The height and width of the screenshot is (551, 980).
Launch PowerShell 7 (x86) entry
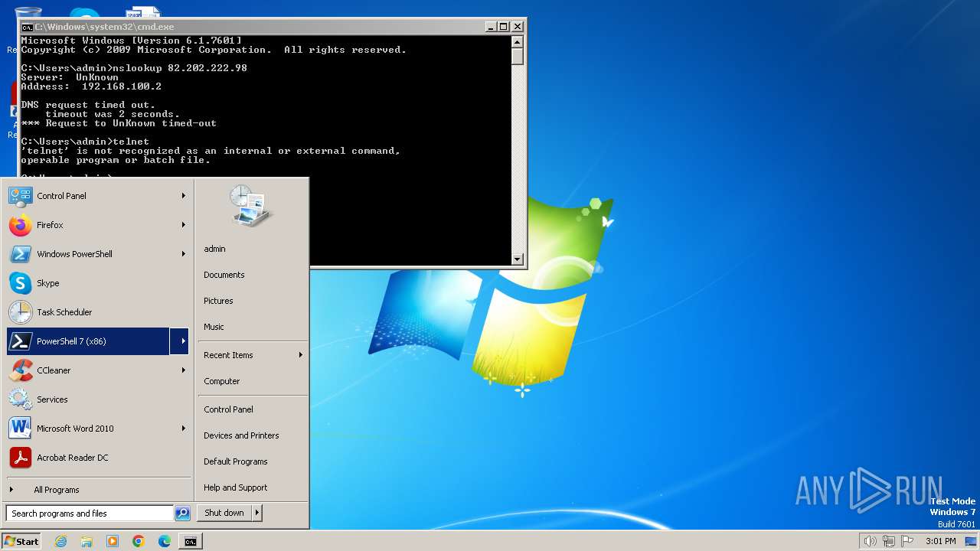click(x=88, y=341)
